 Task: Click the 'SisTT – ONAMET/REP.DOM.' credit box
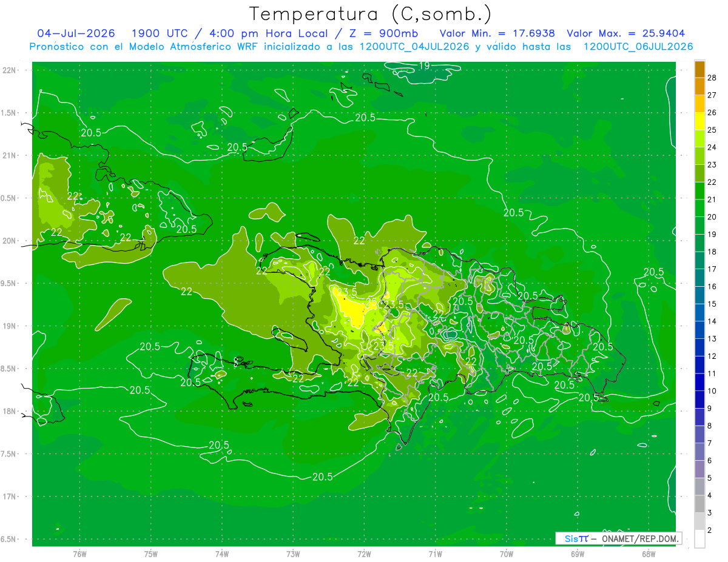[x=619, y=538]
